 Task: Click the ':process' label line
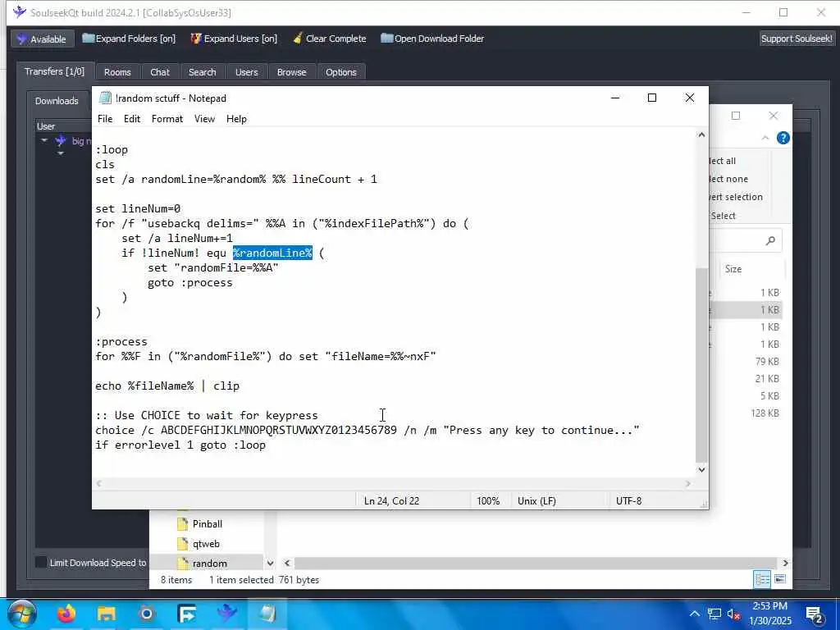[x=121, y=342]
